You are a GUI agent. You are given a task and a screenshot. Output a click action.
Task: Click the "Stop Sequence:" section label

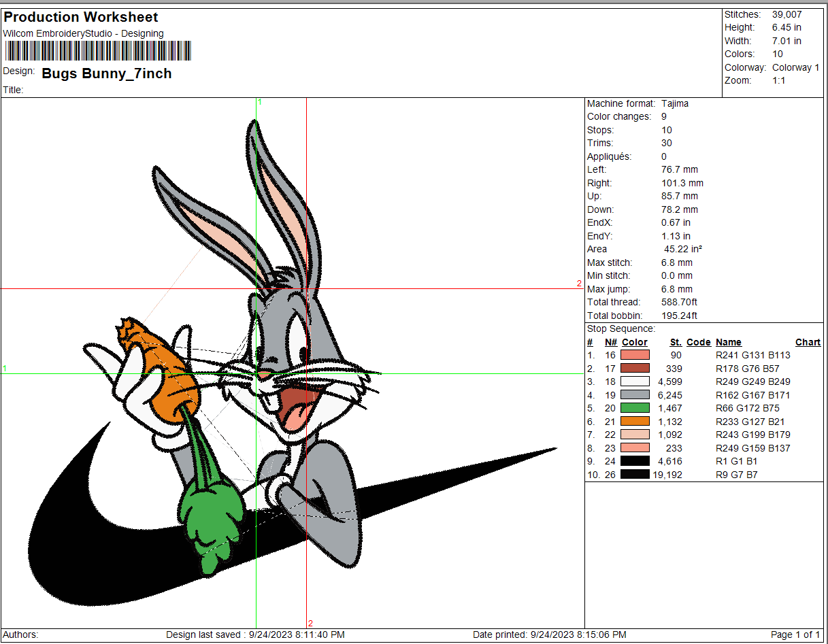(620, 329)
